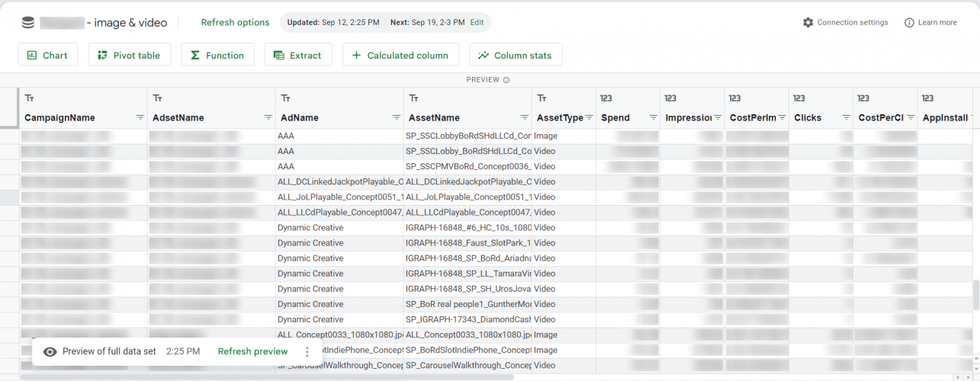This screenshot has width=980, height=381.
Task: Click the preview eye icon
Action: point(50,351)
